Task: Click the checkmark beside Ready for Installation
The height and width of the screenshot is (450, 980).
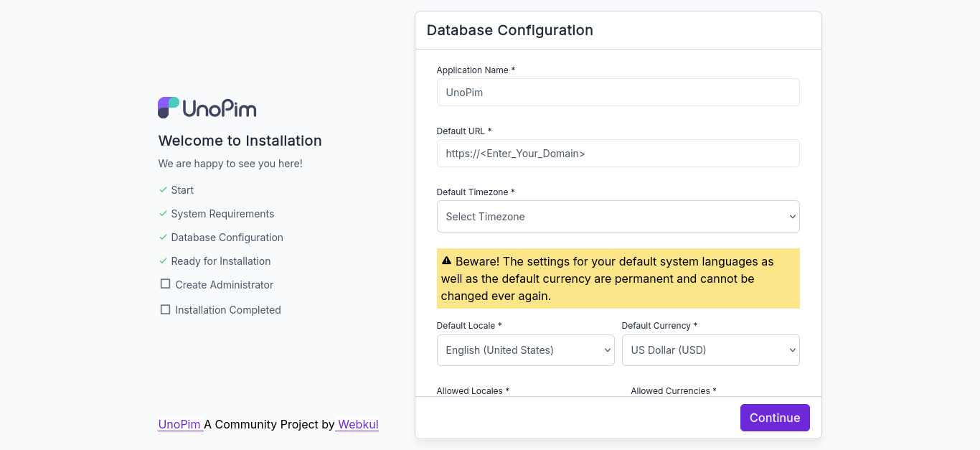Action: 163,261
